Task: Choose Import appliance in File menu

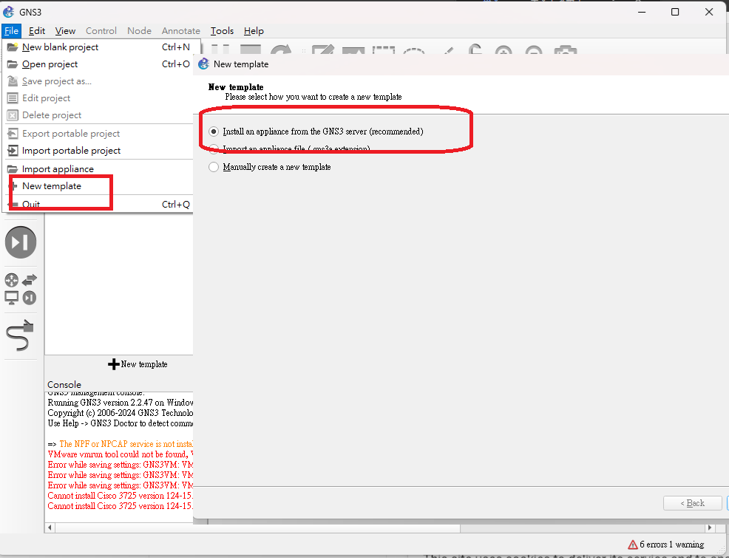Action: click(x=99, y=168)
